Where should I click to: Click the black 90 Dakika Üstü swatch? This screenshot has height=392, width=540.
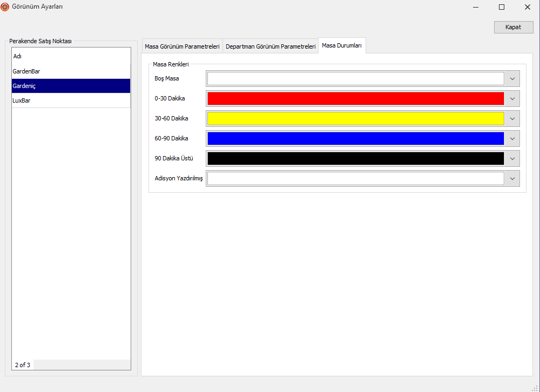pyautogui.click(x=355, y=159)
